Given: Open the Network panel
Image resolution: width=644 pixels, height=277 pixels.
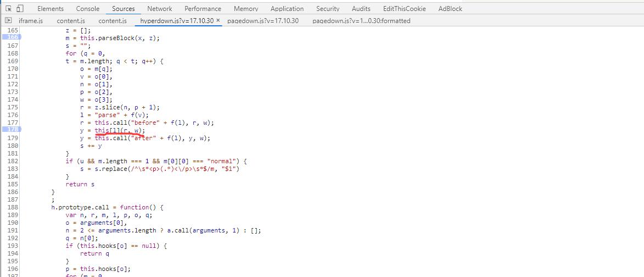Looking at the screenshot, I should [159, 9].
